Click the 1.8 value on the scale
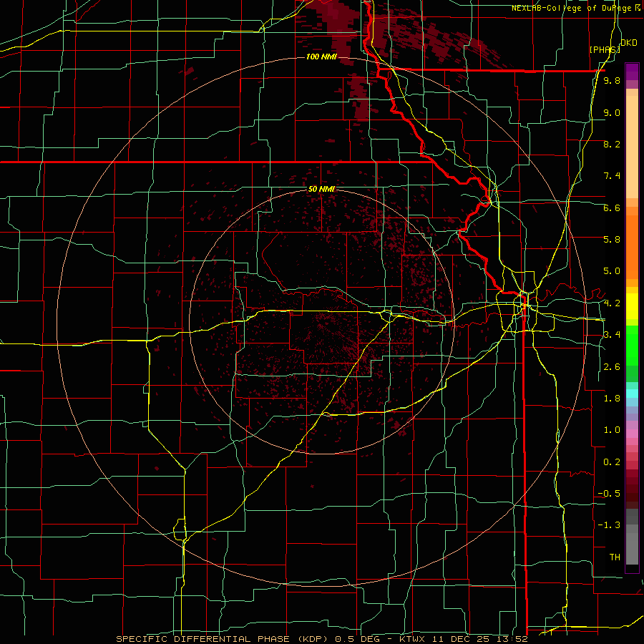Viewport: 644px width, 644px height. point(612,398)
